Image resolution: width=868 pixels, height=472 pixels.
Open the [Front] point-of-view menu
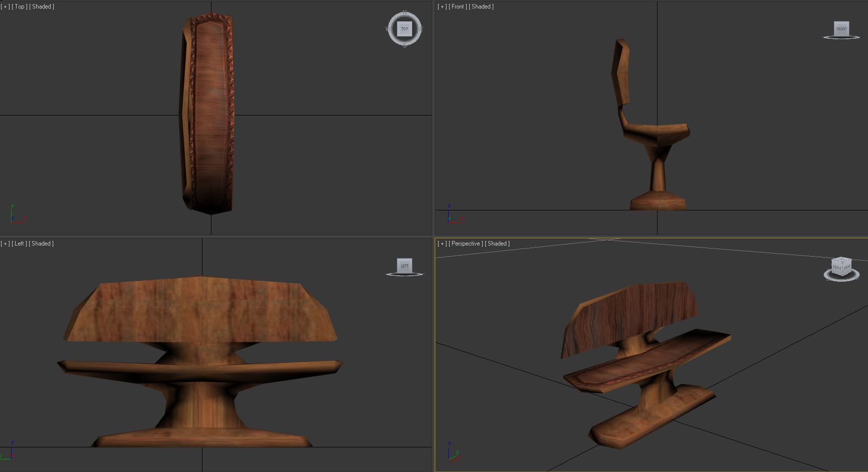tap(458, 7)
